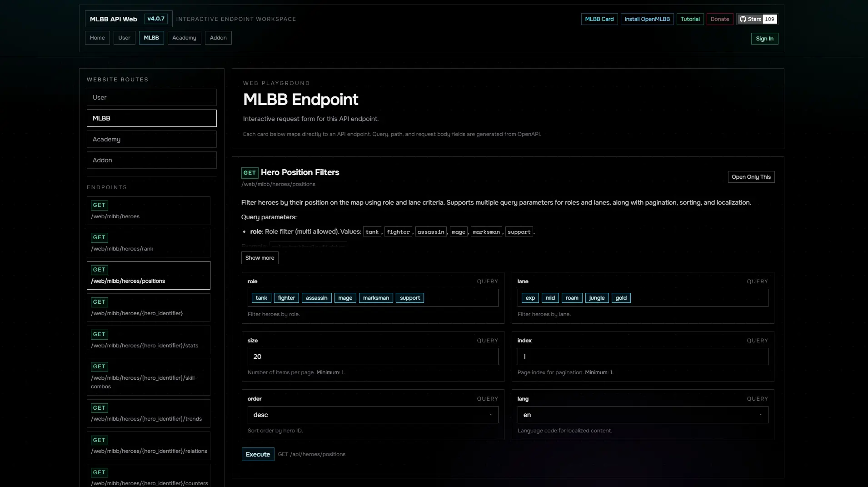Viewport: 868px width, 487px height.
Task: Click the GET /api/heroes/positions text
Action: (312, 454)
